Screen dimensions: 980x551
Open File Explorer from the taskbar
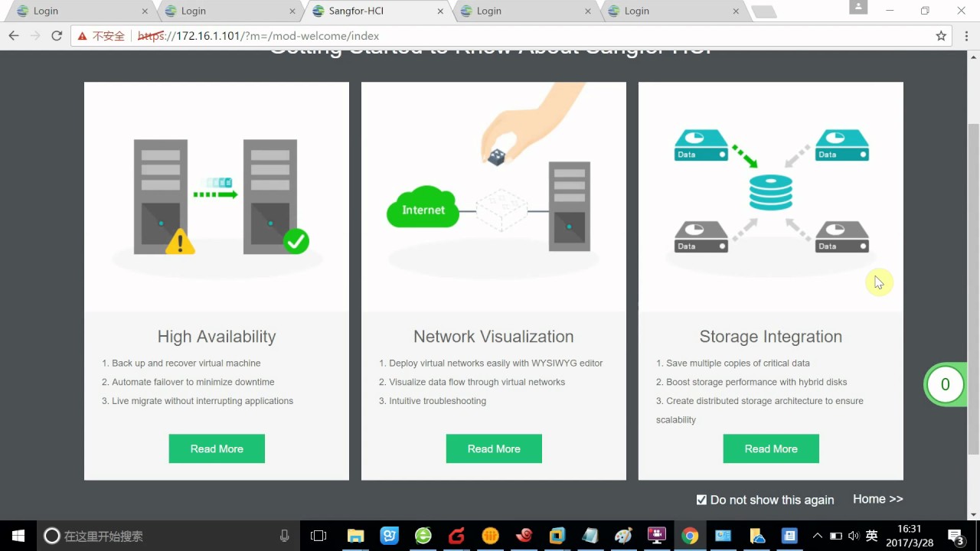tap(355, 536)
